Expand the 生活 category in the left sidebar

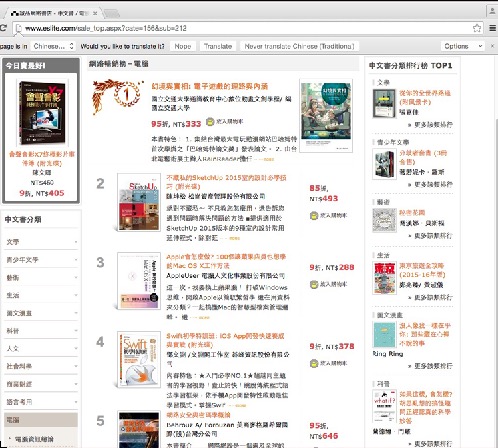tap(41, 295)
